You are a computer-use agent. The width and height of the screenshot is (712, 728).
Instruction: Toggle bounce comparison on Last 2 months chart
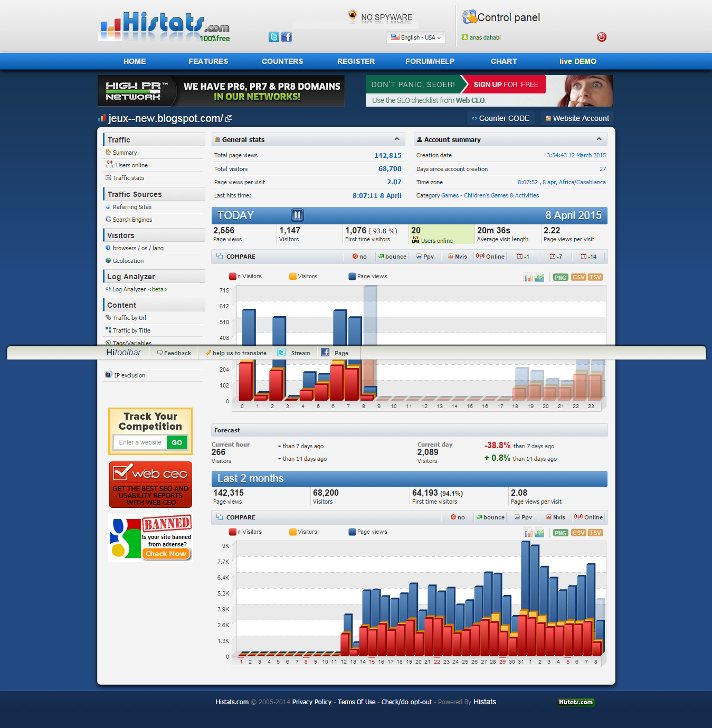(x=490, y=517)
